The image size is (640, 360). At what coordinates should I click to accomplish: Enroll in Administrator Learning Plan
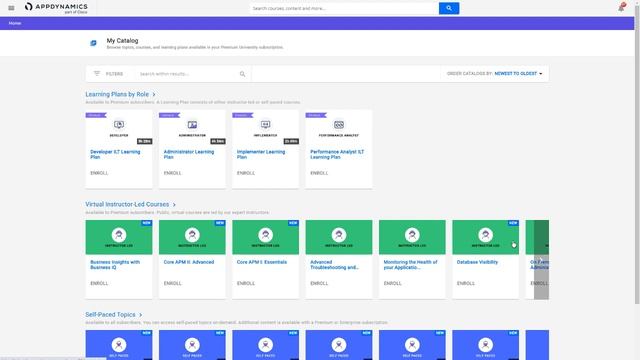pos(173,173)
